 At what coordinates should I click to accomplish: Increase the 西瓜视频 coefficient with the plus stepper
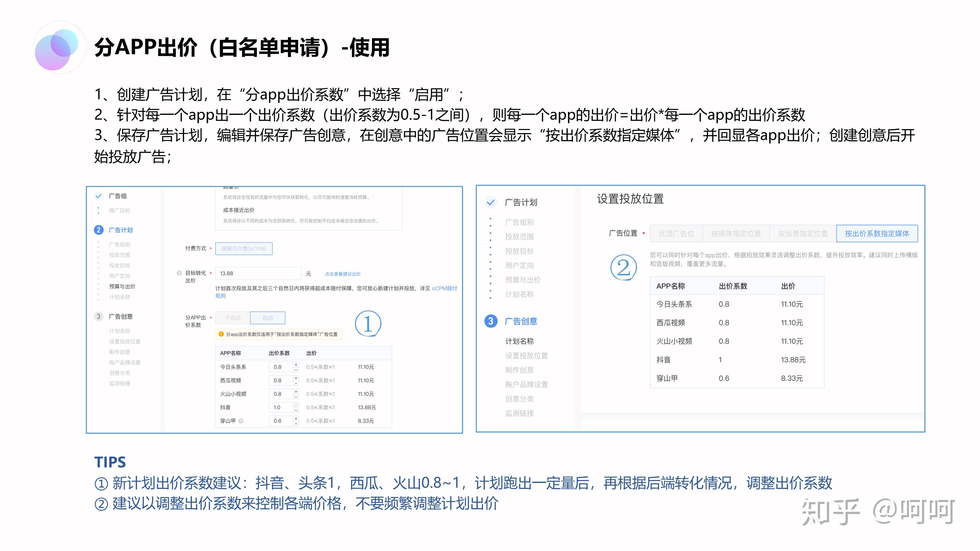[296, 378]
